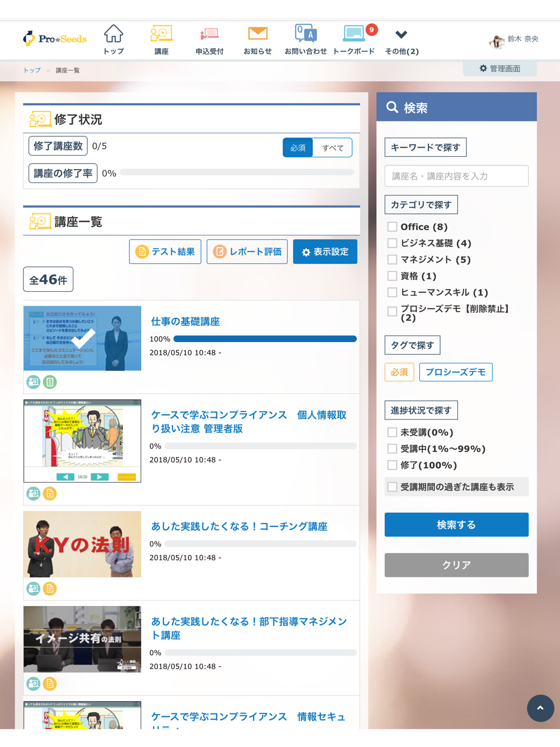Click the Pro Seeds logo
The width and height of the screenshot is (560, 747).
click(x=55, y=39)
